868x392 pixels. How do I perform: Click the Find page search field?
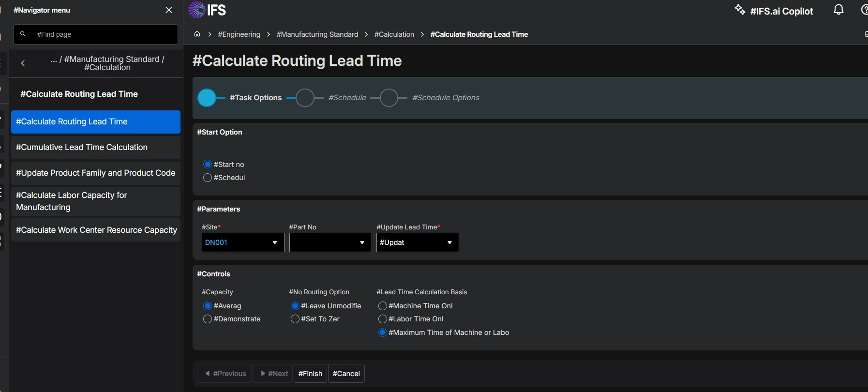[104, 34]
